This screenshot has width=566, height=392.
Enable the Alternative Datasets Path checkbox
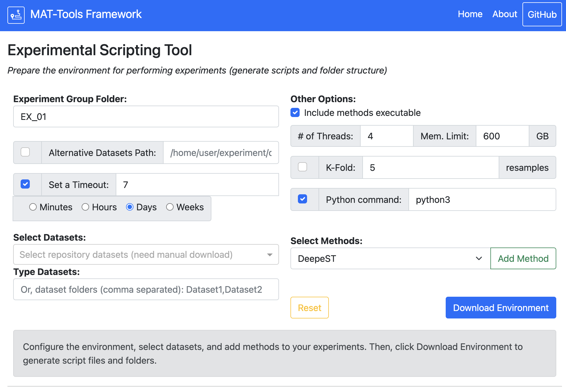[x=25, y=152]
